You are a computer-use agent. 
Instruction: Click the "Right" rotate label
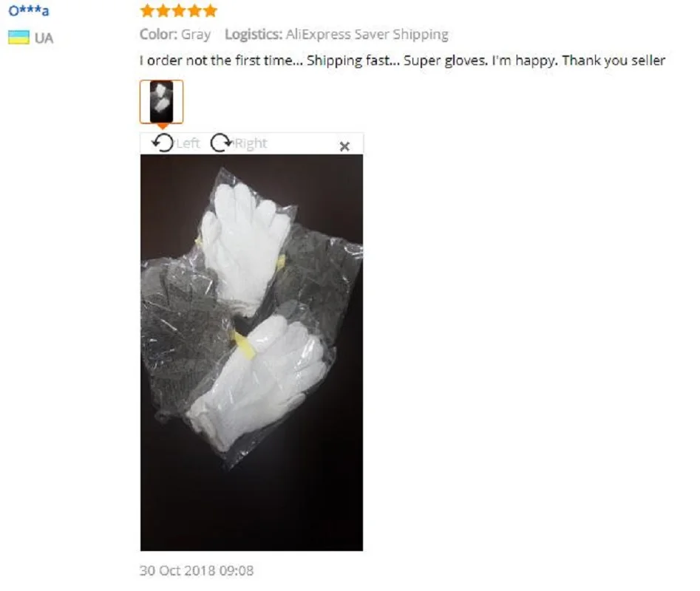(x=251, y=143)
